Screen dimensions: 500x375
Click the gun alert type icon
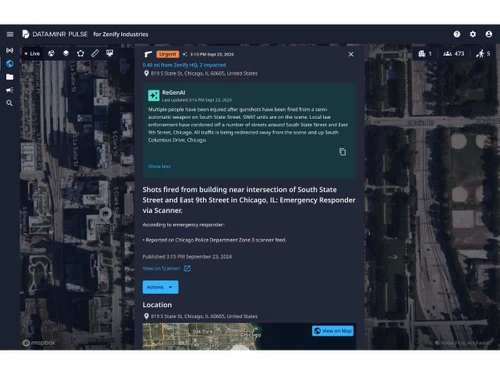coord(148,54)
